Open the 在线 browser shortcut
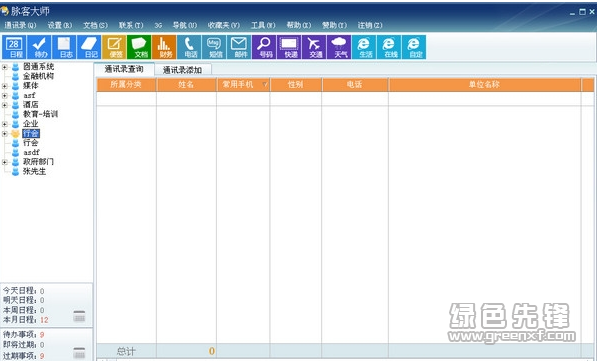The height and width of the screenshot is (361, 597). tap(389, 47)
